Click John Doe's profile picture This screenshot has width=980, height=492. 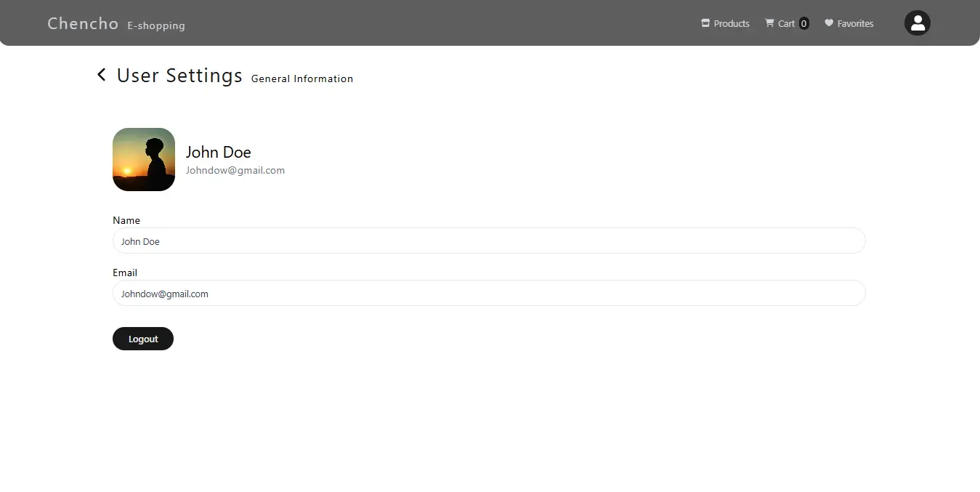click(x=143, y=159)
